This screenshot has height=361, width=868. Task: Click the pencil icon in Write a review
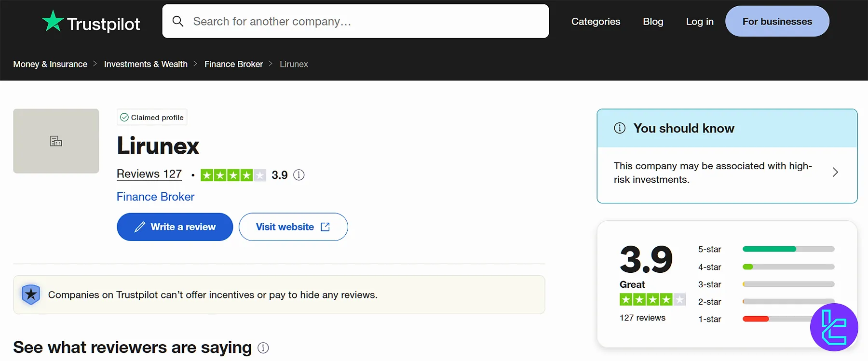tap(140, 227)
